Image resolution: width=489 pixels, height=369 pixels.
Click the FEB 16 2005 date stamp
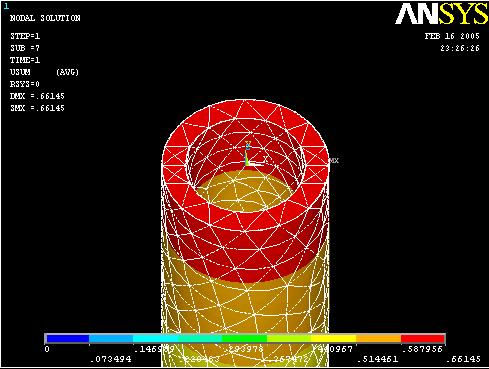[x=452, y=36]
